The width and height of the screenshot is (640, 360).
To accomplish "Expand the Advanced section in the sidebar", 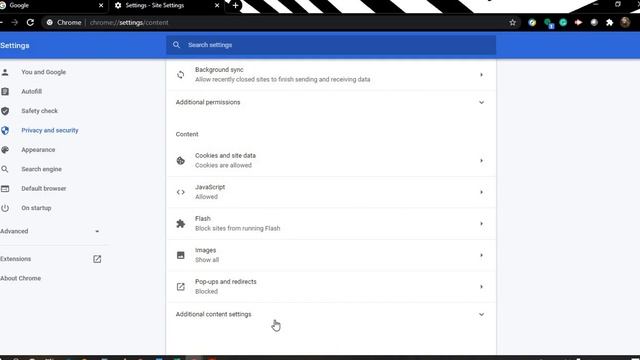I will (51, 231).
